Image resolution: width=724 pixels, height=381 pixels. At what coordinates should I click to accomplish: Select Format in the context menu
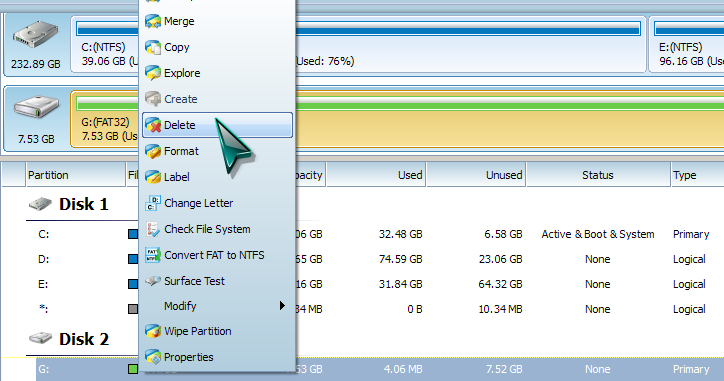[x=217, y=151]
